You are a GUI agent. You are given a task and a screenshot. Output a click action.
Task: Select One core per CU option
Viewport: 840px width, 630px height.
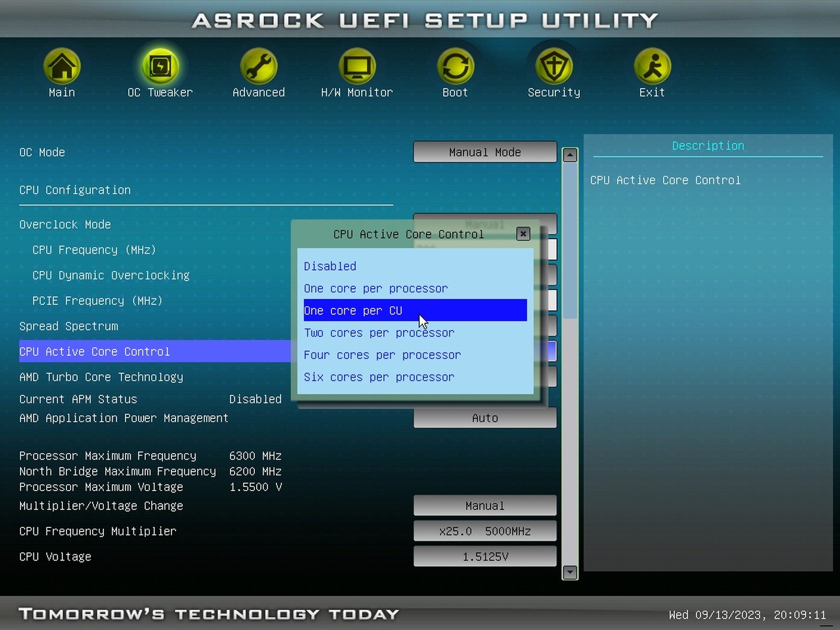pyautogui.click(x=415, y=310)
